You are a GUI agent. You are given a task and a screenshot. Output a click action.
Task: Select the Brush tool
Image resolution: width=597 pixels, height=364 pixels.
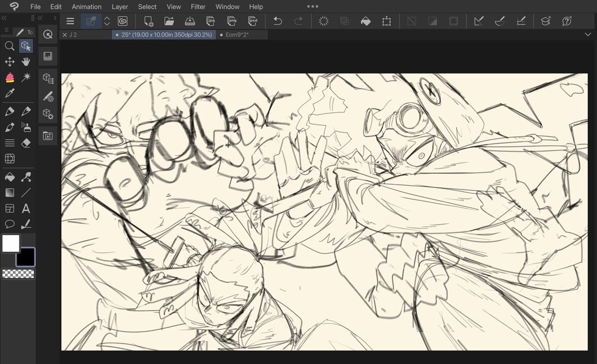click(x=9, y=127)
